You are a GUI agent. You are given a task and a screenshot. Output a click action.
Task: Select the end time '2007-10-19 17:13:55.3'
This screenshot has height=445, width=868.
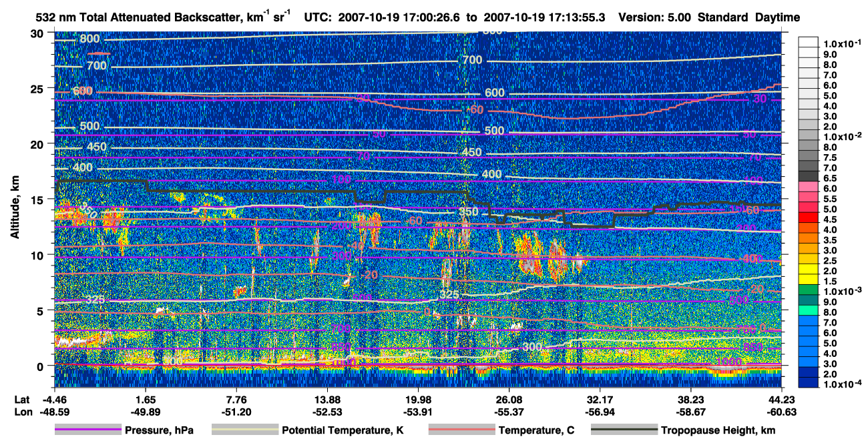click(544, 17)
